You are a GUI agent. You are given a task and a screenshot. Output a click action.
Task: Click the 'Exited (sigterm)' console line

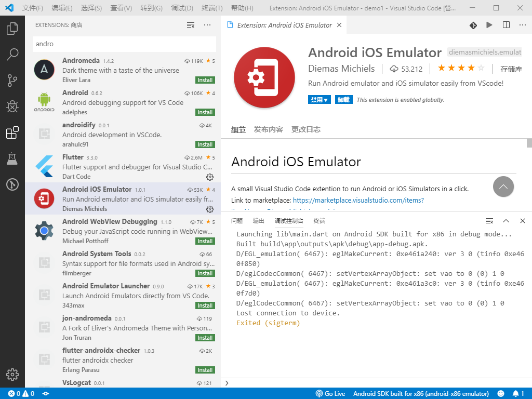(x=268, y=323)
